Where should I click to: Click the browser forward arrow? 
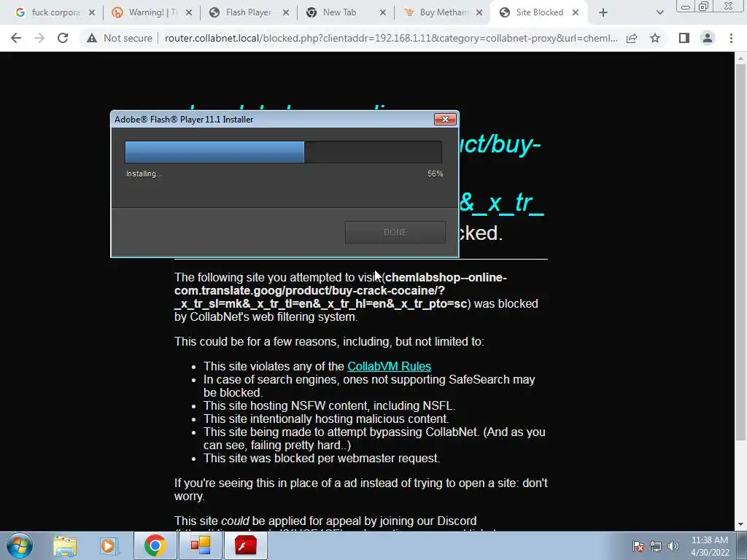(39, 38)
